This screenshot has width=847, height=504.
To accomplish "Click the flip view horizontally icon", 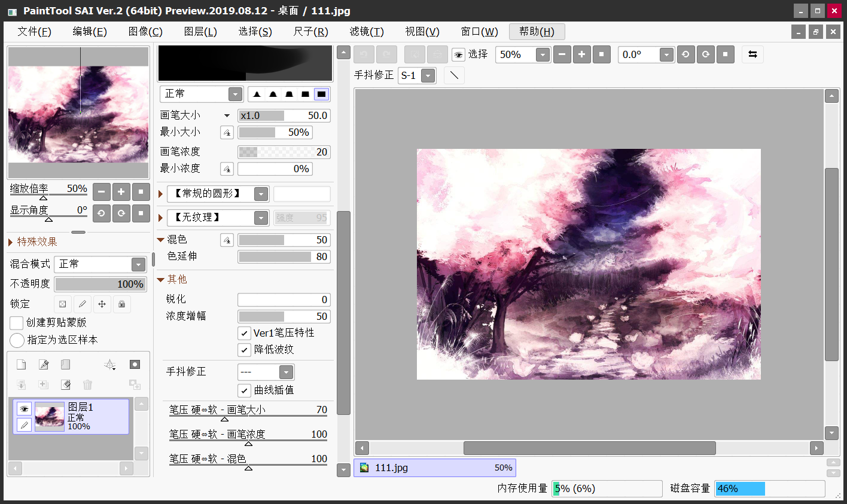I will 752,54.
